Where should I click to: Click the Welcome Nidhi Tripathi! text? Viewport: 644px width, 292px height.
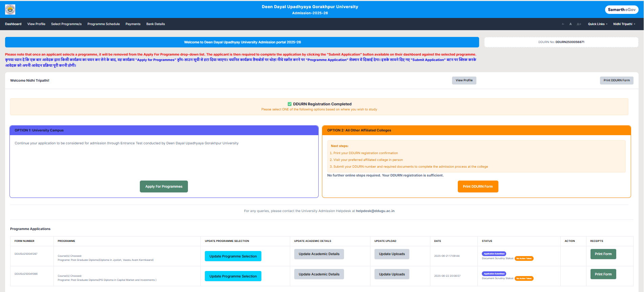pos(30,81)
